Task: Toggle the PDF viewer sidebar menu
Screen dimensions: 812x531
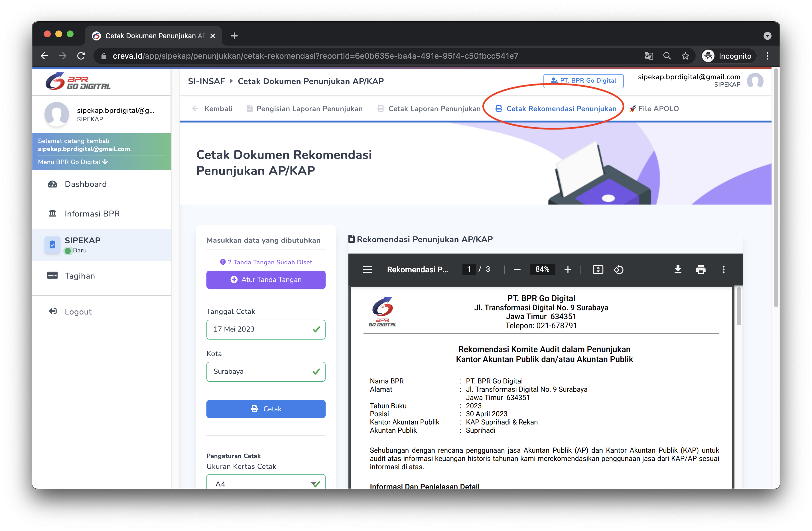Action: coord(368,269)
